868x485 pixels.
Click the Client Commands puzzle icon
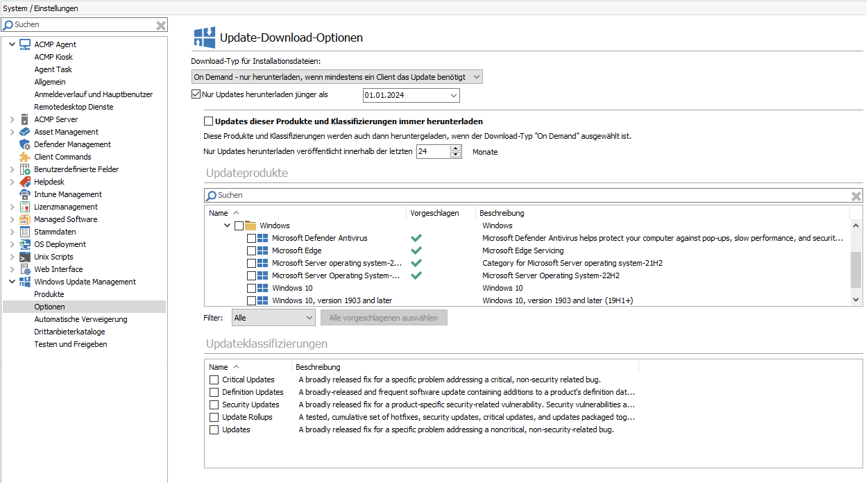click(25, 157)
